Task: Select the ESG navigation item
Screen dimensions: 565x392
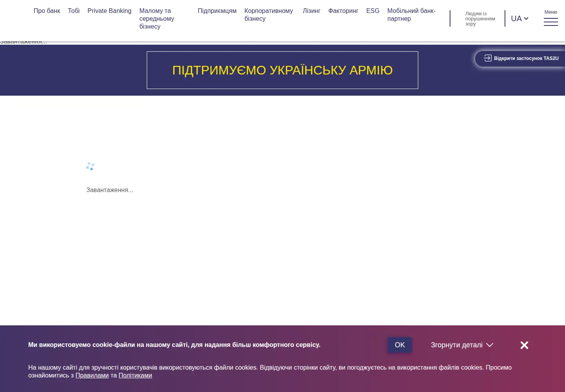Action: [373, 11]
